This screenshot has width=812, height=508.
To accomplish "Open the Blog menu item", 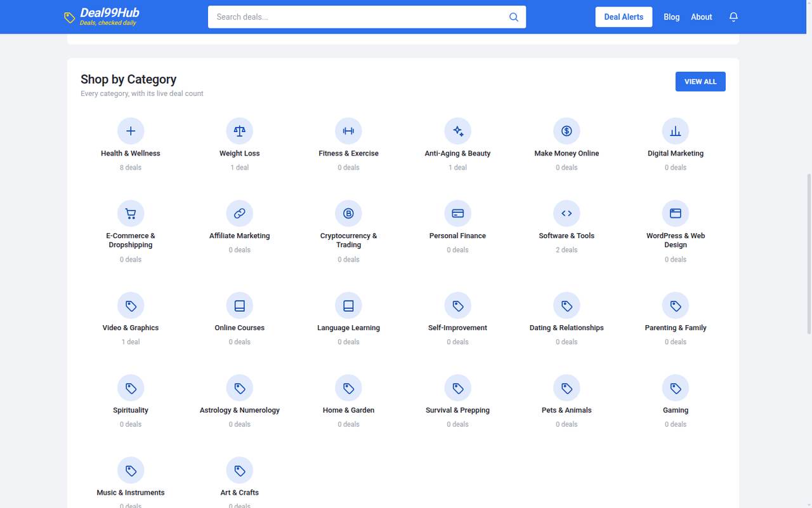I will 672,17.
